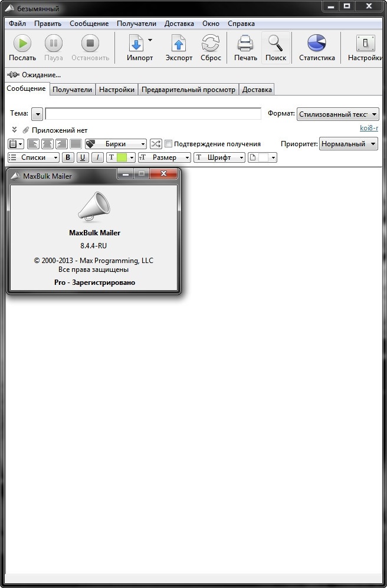
Task: Enable Подтверждение получения checkbox
Action: pos(169,144)
